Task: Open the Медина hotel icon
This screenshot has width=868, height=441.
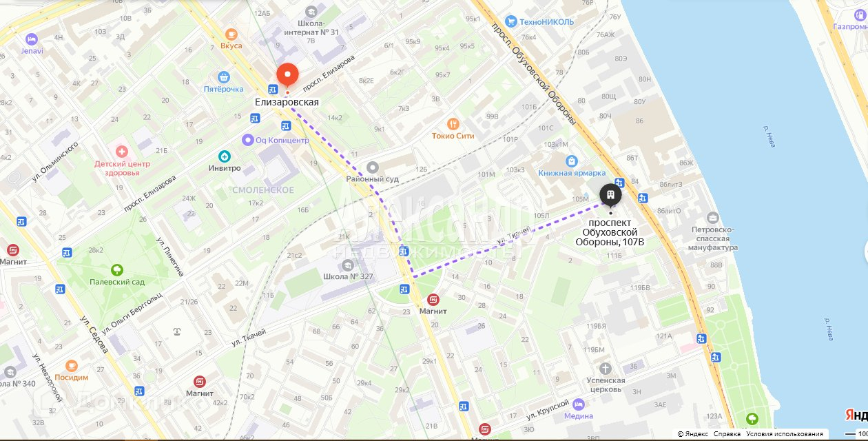Action: pos(579,404)
